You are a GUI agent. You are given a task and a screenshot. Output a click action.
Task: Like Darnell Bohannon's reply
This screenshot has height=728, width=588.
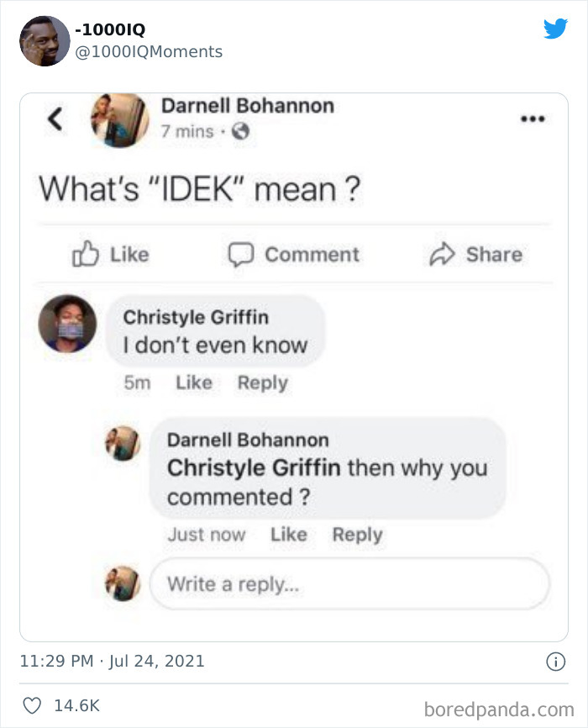(289, 534)
